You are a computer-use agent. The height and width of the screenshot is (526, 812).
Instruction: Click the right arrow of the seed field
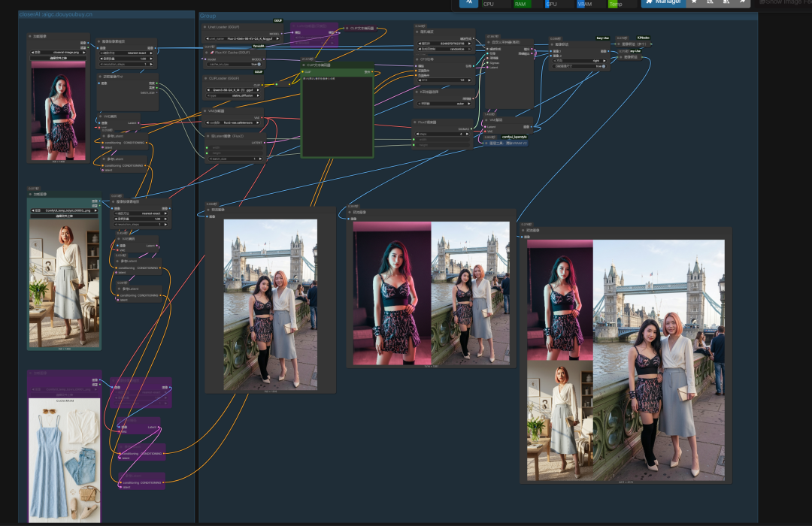click(x=469, y=44)
